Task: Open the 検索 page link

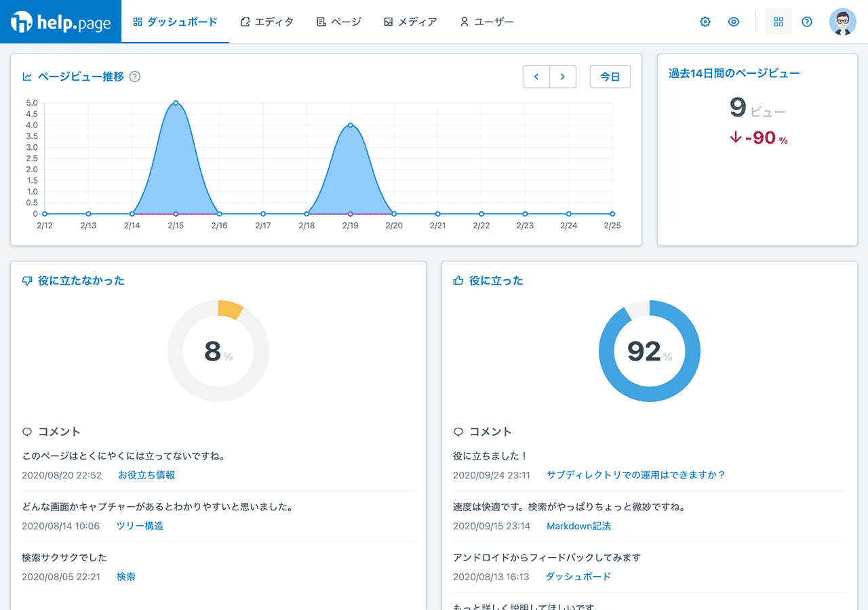Action: point(126,577)
